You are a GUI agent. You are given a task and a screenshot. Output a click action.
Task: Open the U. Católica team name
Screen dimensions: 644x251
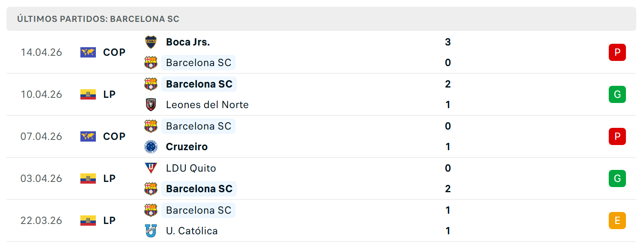192,231
